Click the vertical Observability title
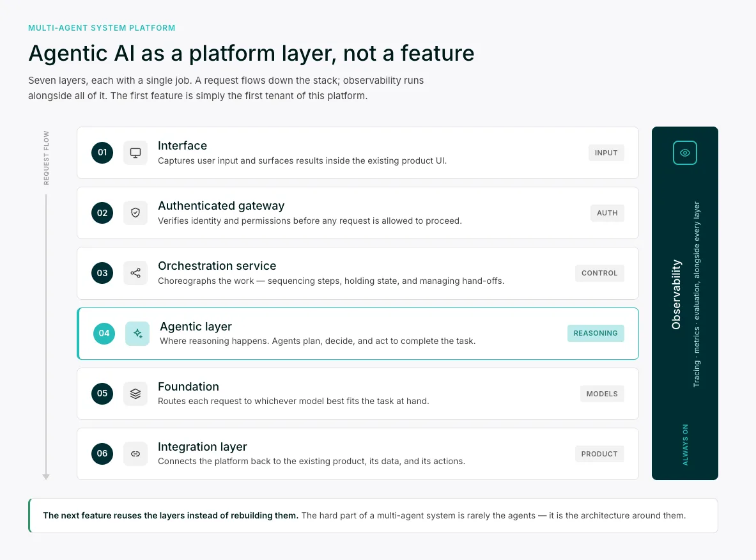 click(x=677, y=295)
